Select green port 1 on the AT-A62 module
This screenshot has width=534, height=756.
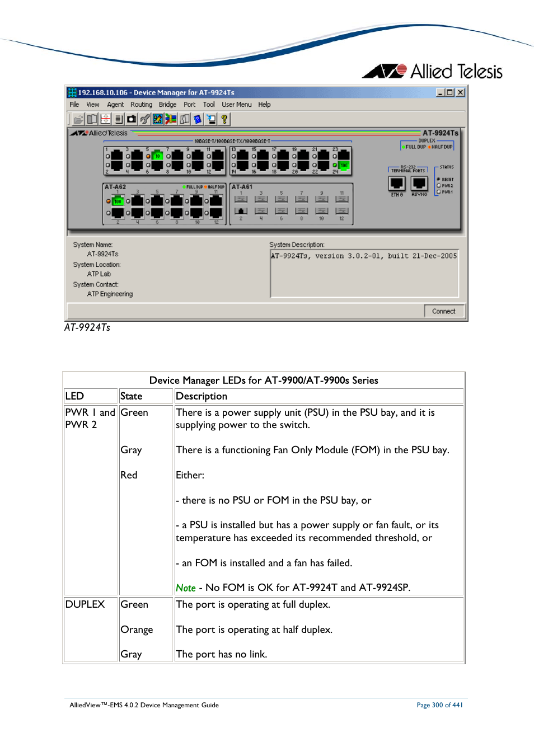[x=118, y=201]
